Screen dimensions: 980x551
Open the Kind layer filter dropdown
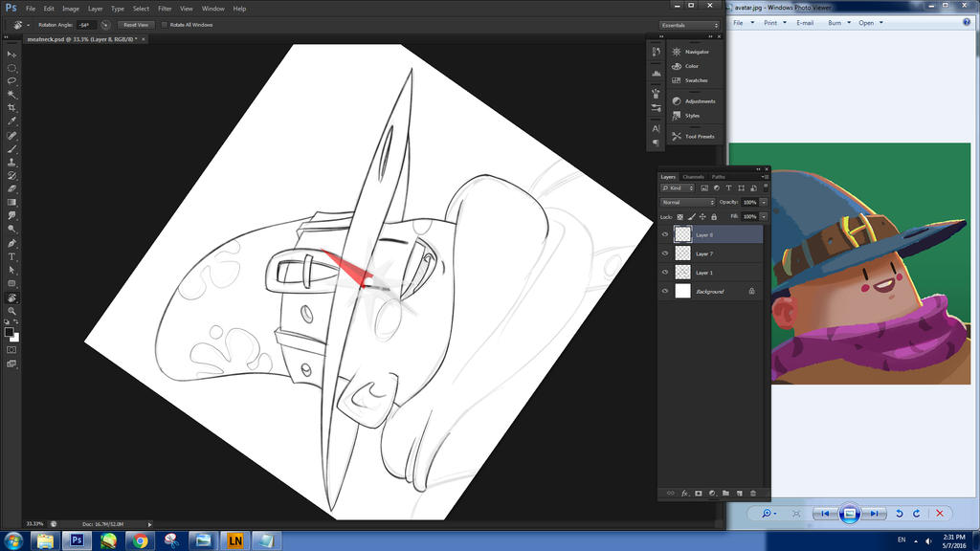(x=678, y=188)
